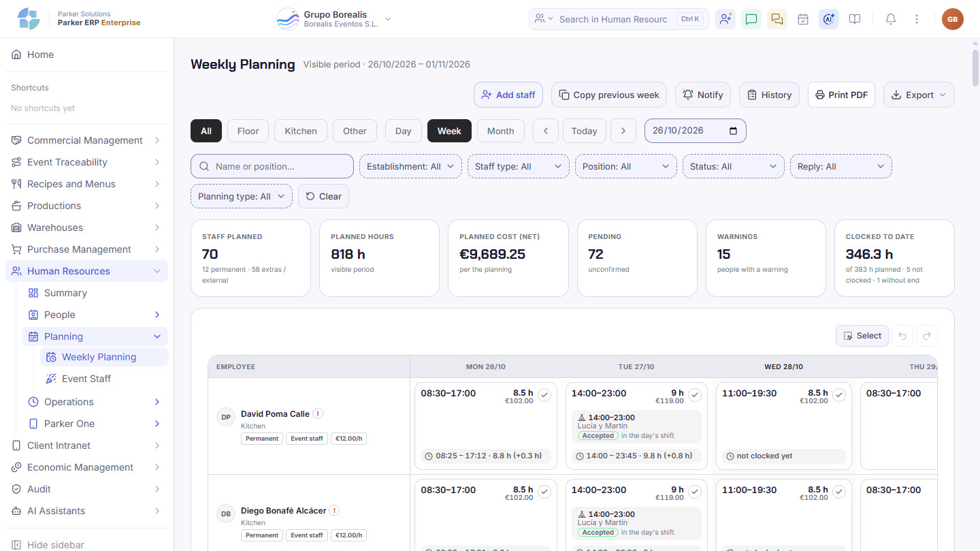Toggle confirm check on David's Monday shift
Viewport: 980px width, 551px height.
(544, 395)
